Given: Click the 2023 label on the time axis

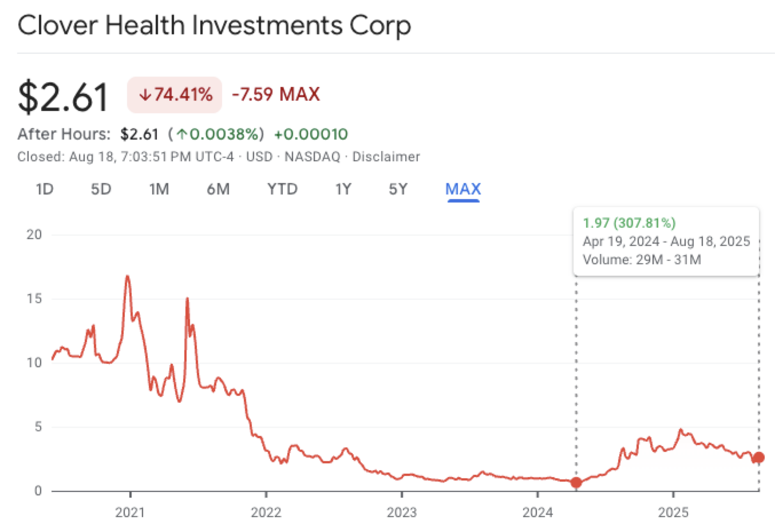Looking at the screenshot, I should [x=401, y=512].
